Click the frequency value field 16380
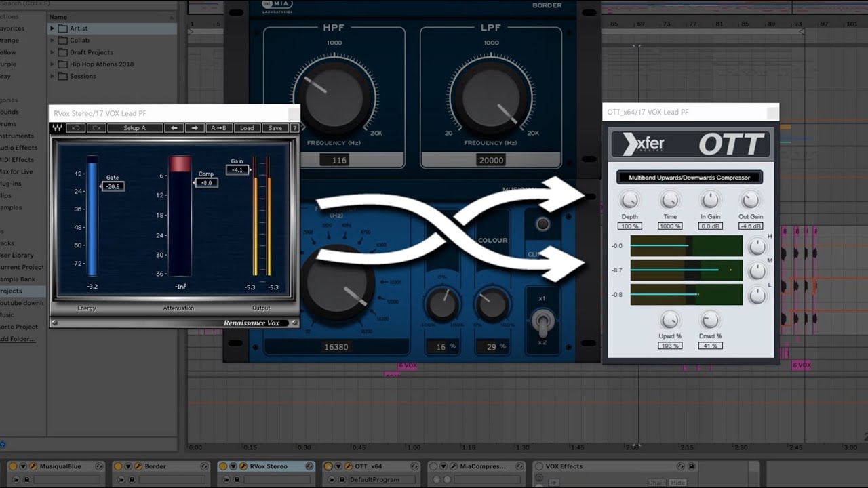868x488 pixels. click(336, 347)
